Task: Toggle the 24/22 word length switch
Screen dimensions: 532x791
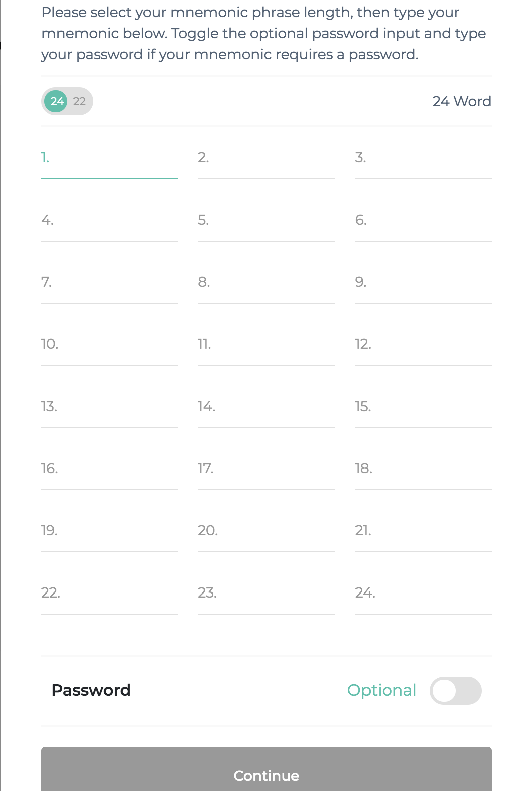Action: pyautogui.click(x=67, y=101)
